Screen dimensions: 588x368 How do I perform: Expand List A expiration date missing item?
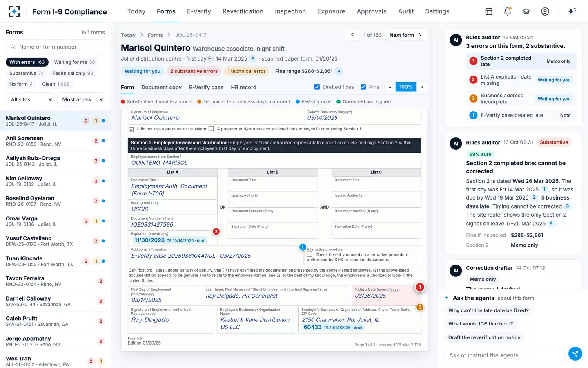point(521,80)
